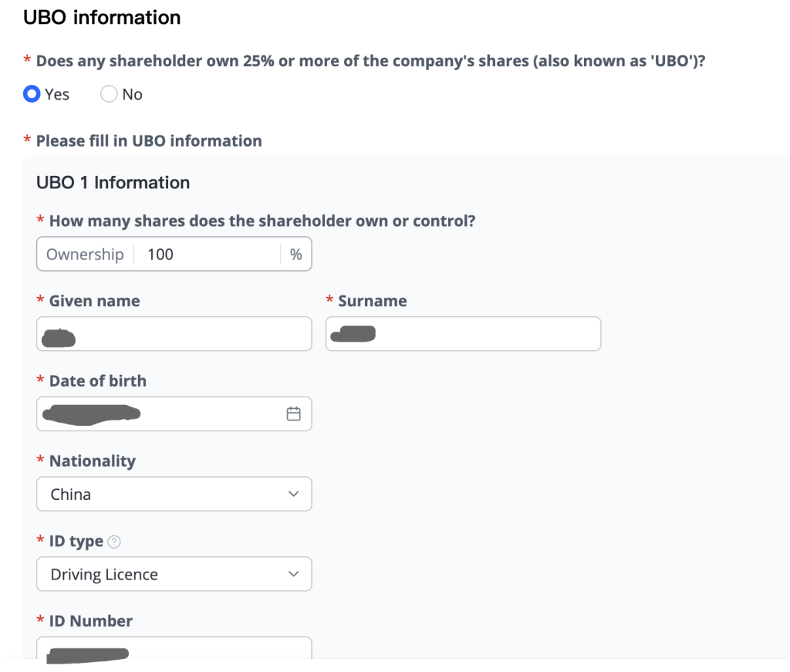The height and width of the screenshot is (672, 790).
Task: Click the ownership value field showing 100
Action: point(207,254)
